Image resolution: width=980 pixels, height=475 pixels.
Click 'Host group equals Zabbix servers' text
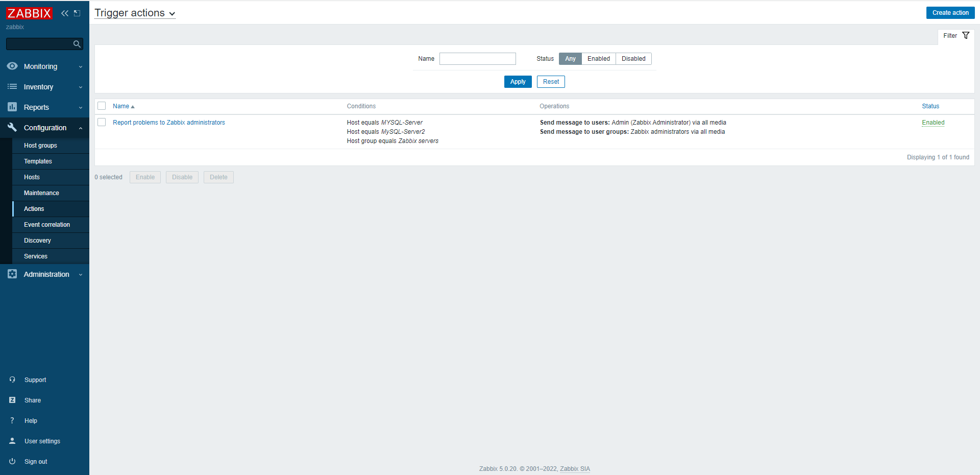[393, 141]
